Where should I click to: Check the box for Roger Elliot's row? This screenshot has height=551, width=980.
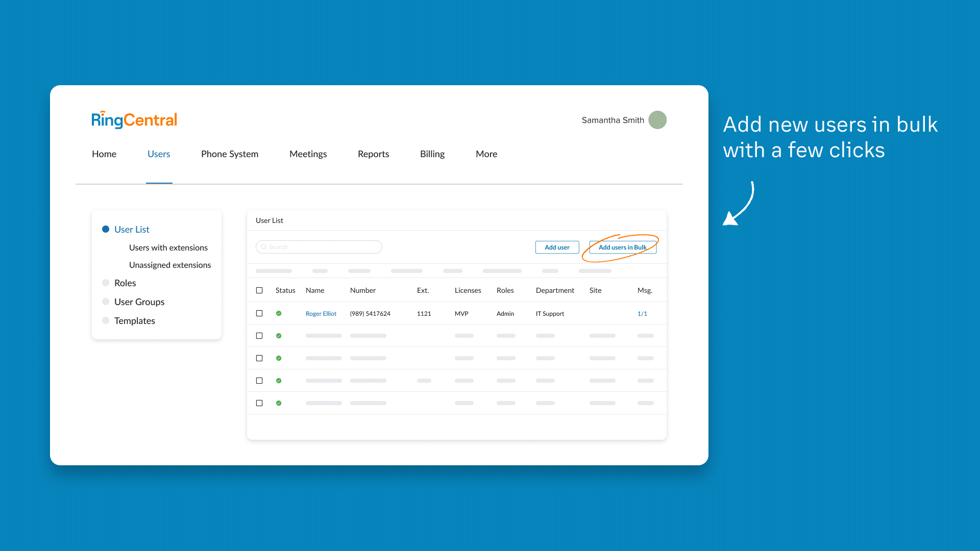(259, 313)
